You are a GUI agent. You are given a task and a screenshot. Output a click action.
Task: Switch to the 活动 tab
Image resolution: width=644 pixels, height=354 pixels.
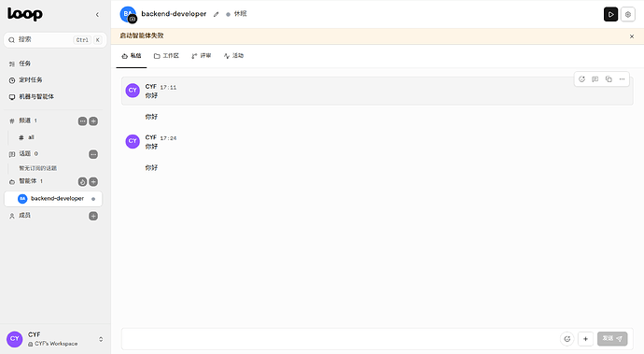pyautogui.click(x=233, y=56)
